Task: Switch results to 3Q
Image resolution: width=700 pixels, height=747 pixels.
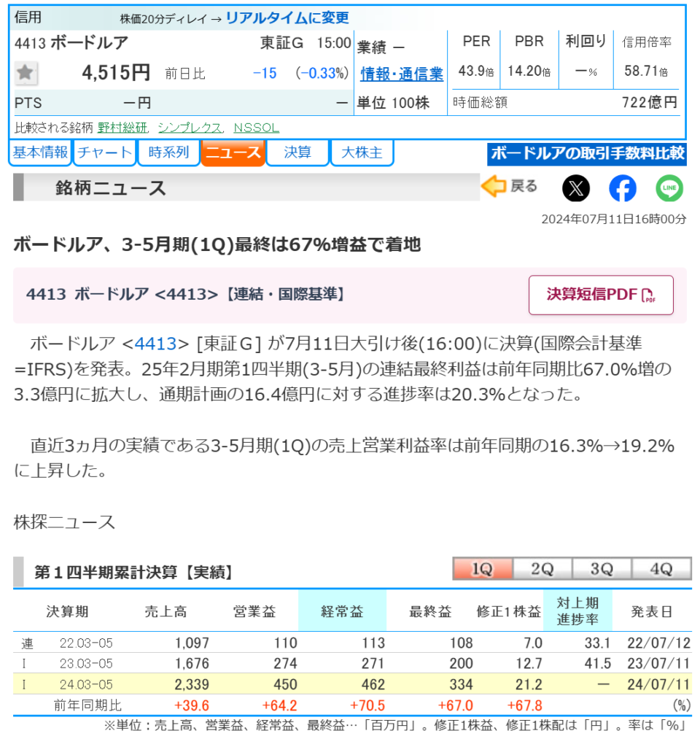Action: pos(602,569)
